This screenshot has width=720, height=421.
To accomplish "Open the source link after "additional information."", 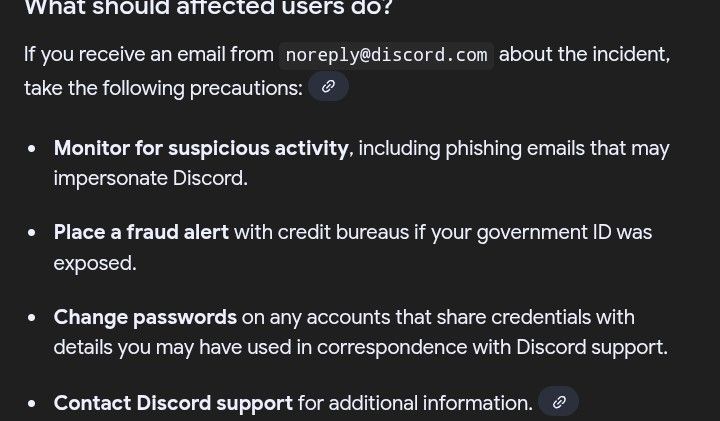I will coord(558,402).
